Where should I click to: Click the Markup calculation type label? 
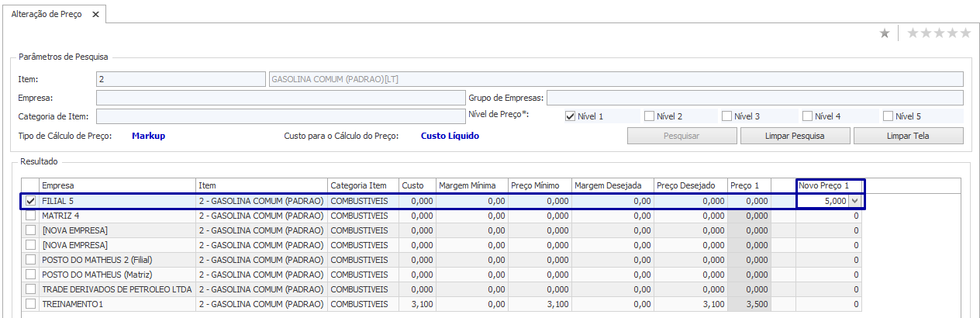pyautogui.click(x=148, y=136)
